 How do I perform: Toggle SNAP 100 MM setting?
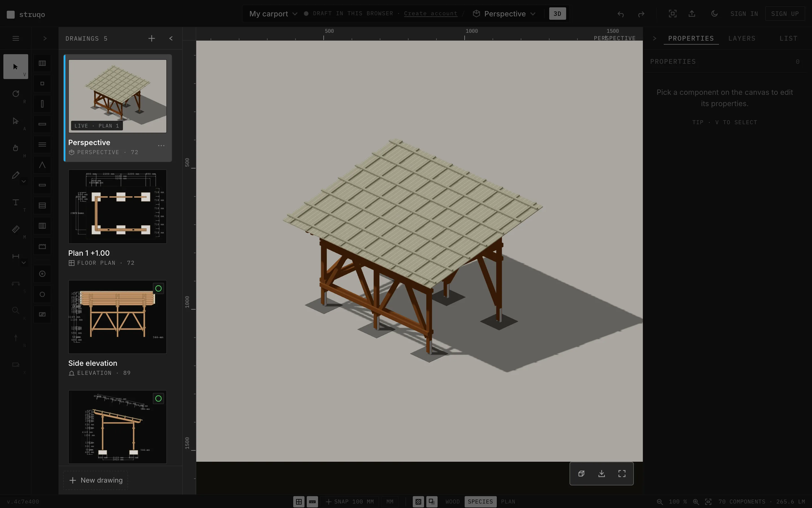pos(350,502)
